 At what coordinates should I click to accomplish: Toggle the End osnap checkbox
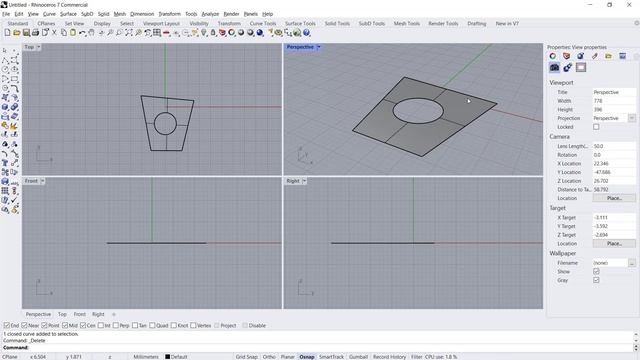coord(7,325)
